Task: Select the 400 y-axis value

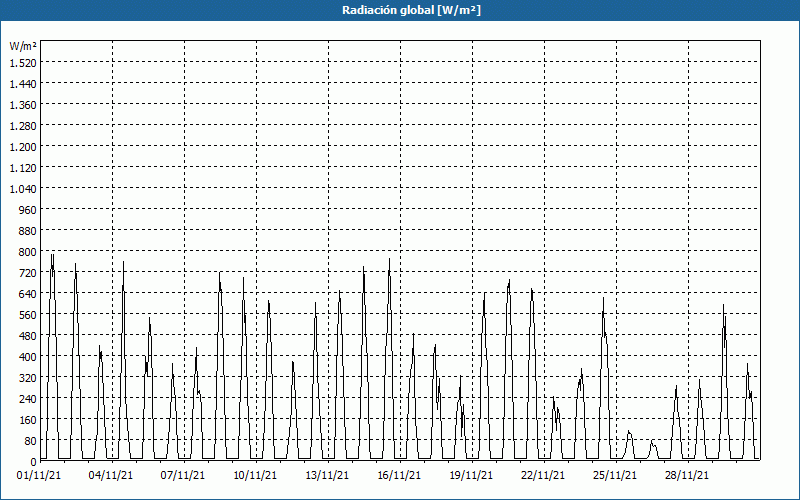Action: (28, 356)
